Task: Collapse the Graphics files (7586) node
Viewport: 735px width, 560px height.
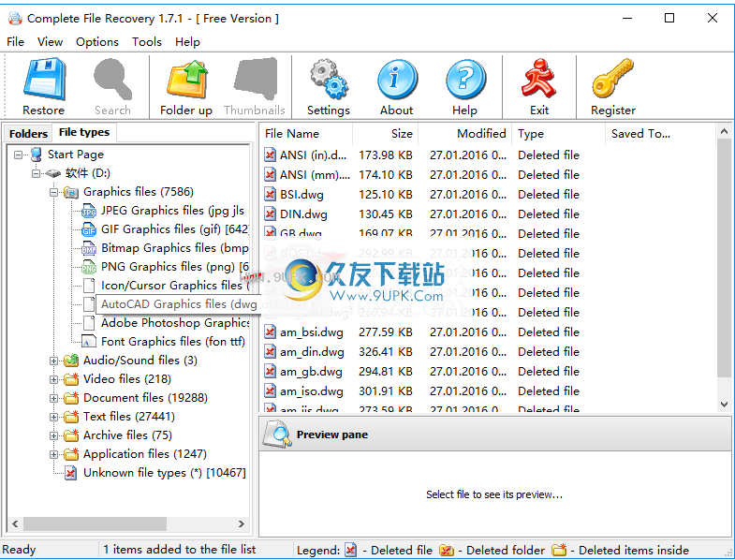Action: click(x=54, y=192)
